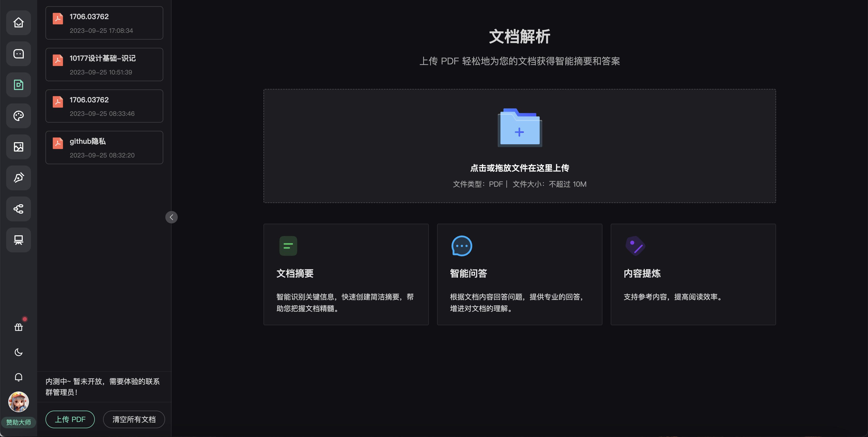This screenshot has width=868, height=437.
Task: Open the mind map nodes icon
Action: pos(19,209)
